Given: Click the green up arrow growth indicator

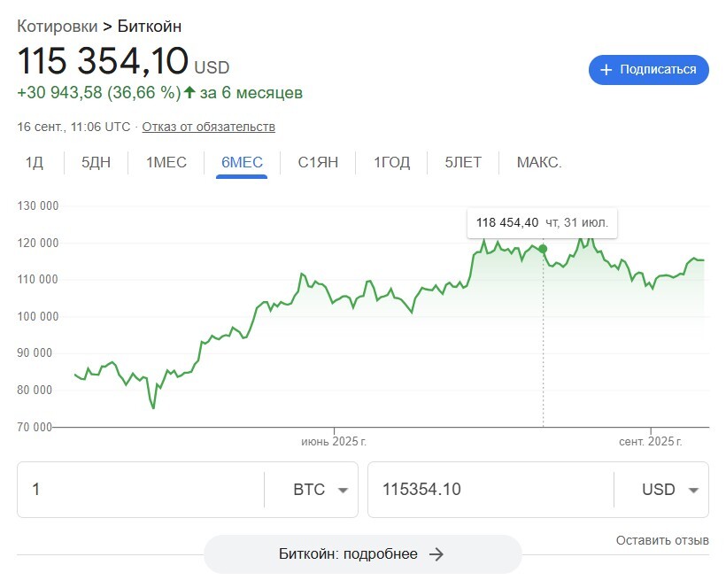Looking at the screenshot, I should click(x=189, y=92).
